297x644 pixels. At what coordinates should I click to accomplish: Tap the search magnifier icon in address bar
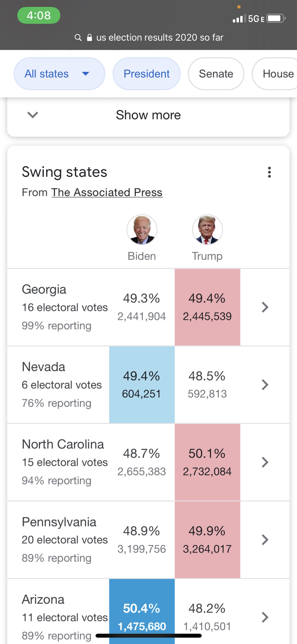click(78, 38)
